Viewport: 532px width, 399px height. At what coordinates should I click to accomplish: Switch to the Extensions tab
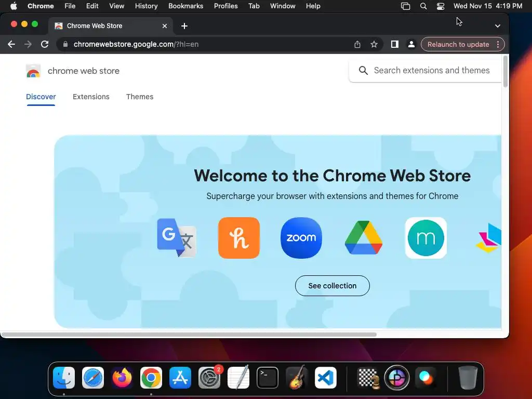click(x=91, y=97)
